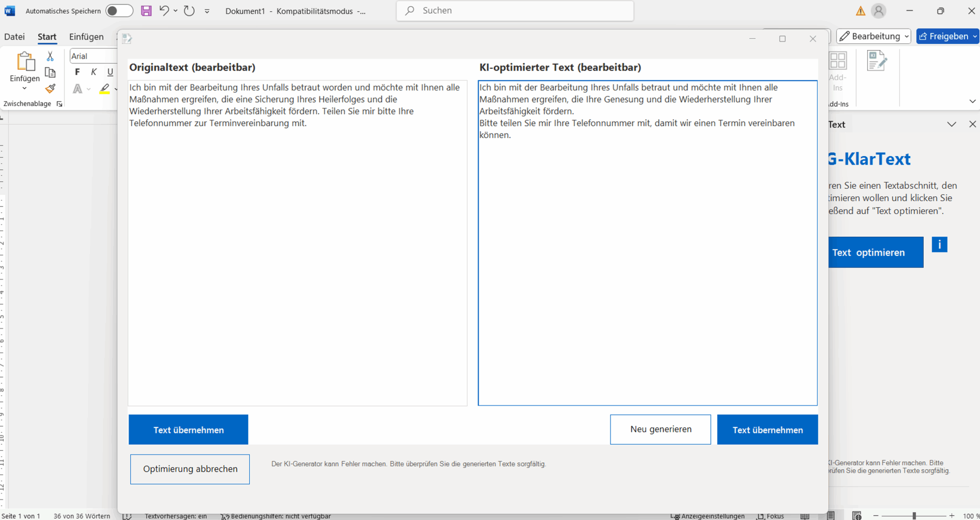Click the Save icon in title bar
The image size is (980, 520).
tap(146, 11)
